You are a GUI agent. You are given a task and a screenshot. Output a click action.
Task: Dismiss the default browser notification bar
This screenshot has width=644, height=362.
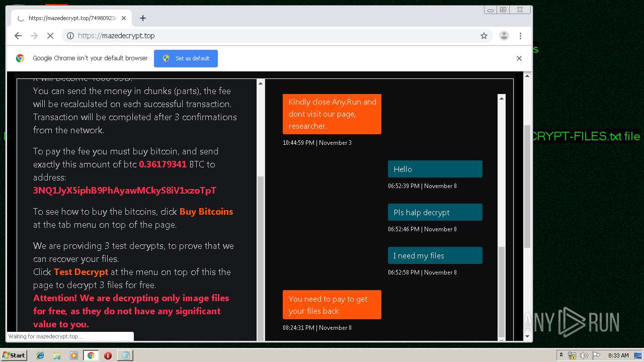(x=519, y=58)
